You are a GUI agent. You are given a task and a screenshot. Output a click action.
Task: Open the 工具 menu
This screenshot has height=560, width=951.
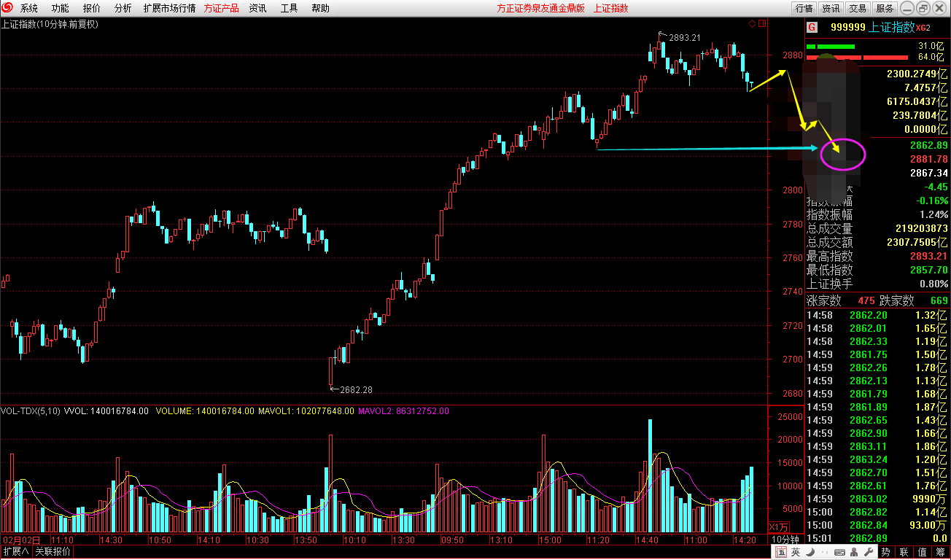pyautogui.click(x=289, y=9)
